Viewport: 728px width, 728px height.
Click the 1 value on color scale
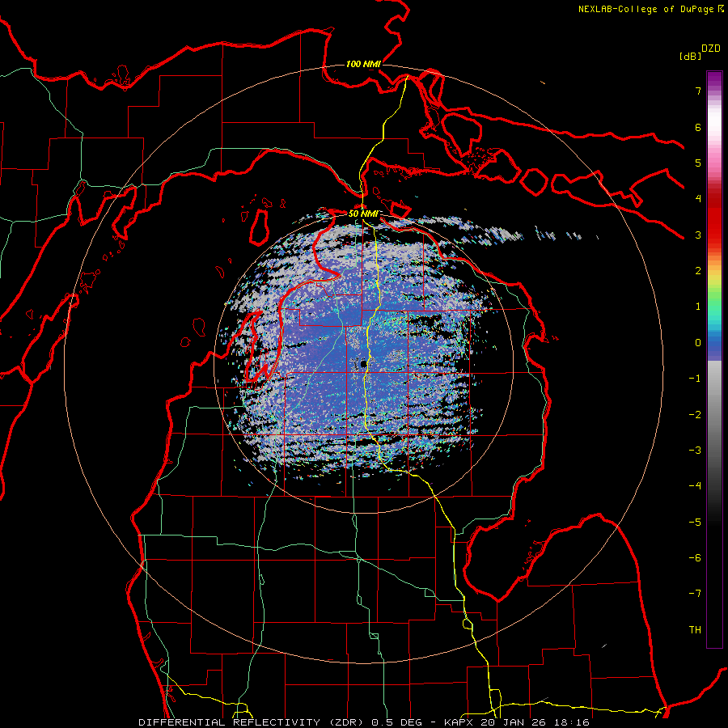tap(698, 307)
